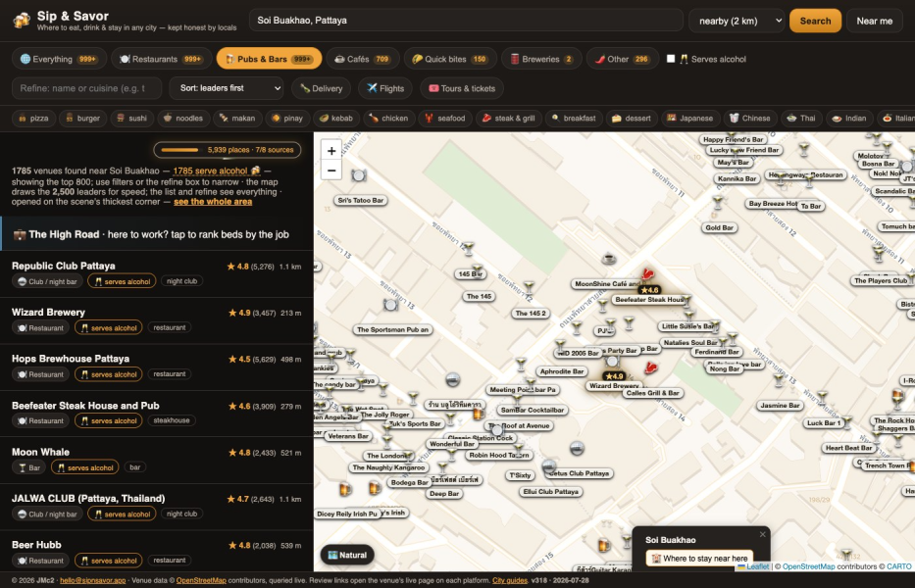Toggle the seafood cuisine chip
The height and width of the screenshot is (588, 915).
pos(445,118)
